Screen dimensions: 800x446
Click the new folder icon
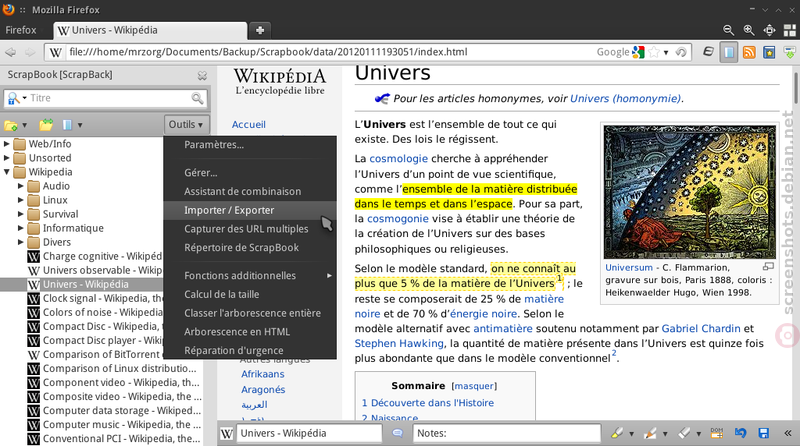tap(11, 125)
